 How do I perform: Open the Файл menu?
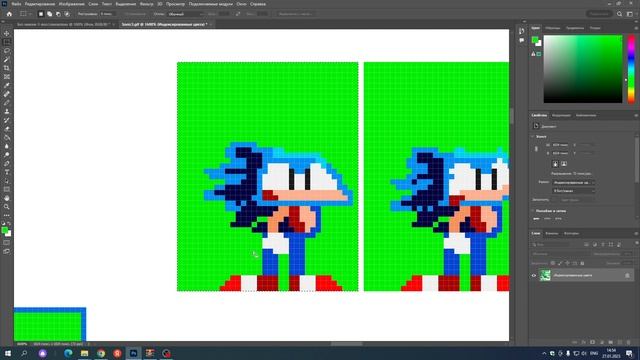pos(16,4)
